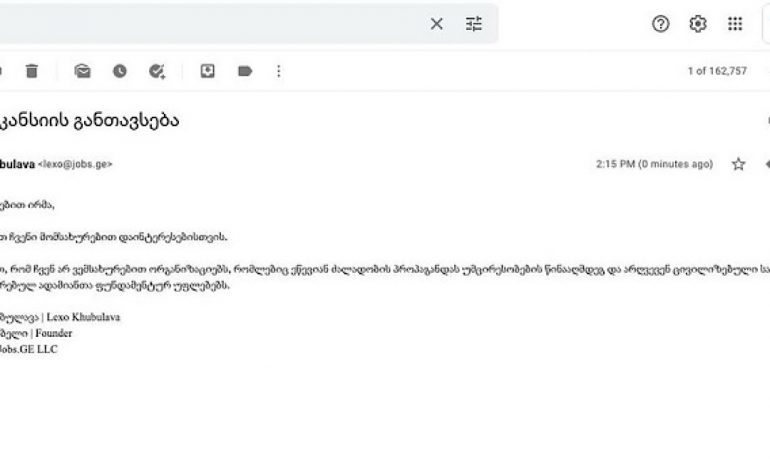This screenshot has height=463, width=770.
Task: Click the reply arrow beside the star
Action: tap(767, 164)
